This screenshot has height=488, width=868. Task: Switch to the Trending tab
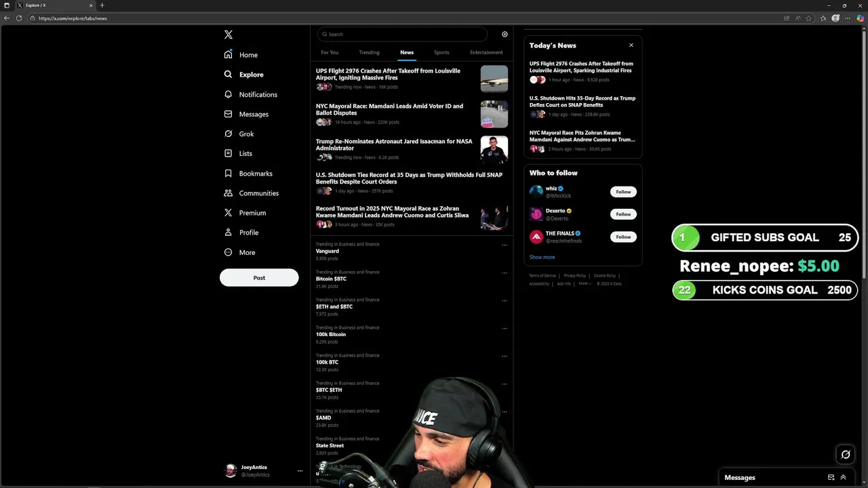[x=369, y=52]
